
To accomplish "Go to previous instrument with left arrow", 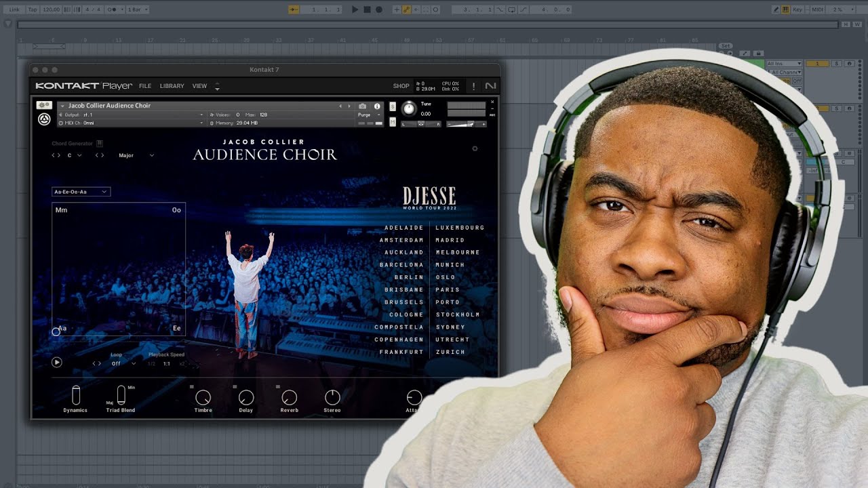I will [x=341, y=106].
